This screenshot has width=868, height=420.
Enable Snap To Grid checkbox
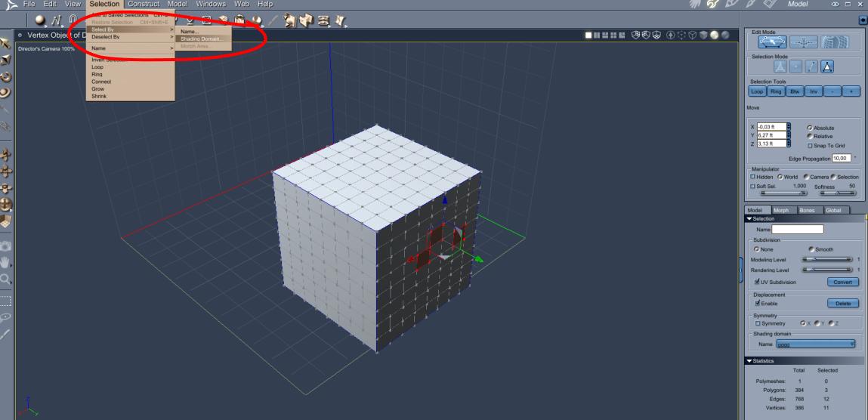click(810, 146)
